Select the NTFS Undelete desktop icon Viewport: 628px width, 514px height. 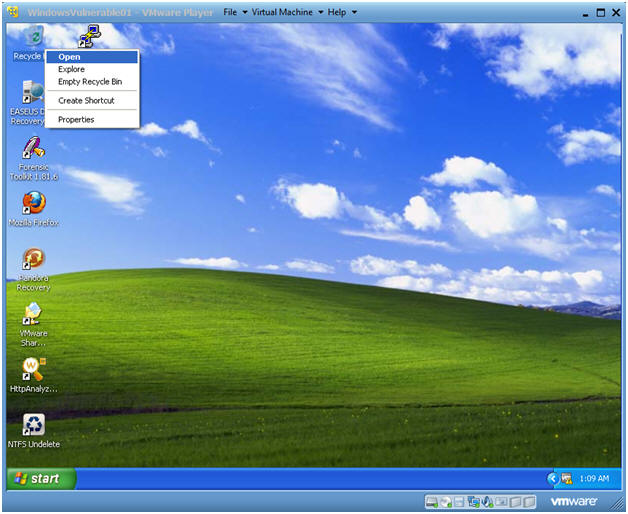click(x=34, y=425)
